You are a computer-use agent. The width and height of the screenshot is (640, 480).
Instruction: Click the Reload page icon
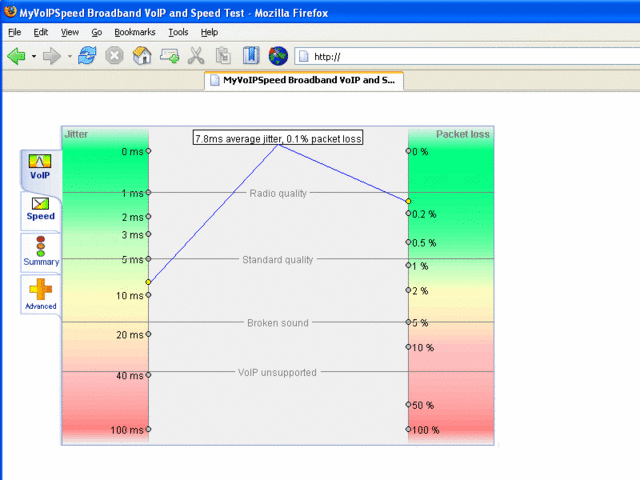click(87, 56)
